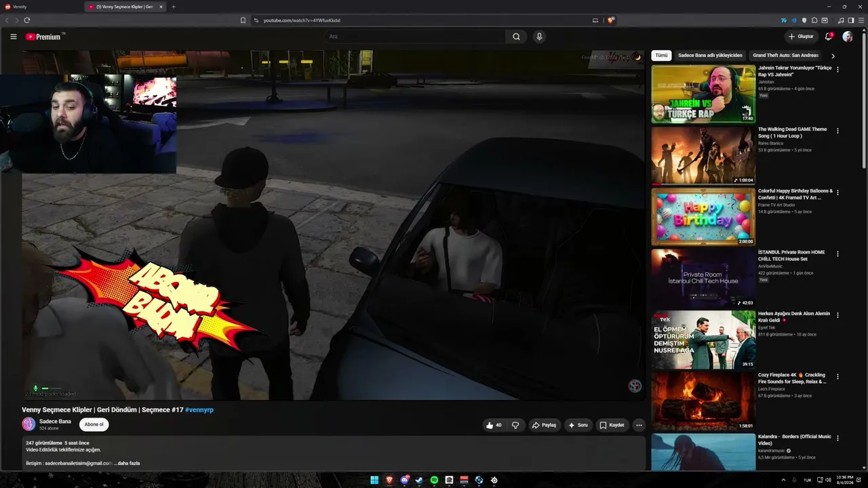Reload the page in the browser

pyautogui.click(x=27, y=20)
